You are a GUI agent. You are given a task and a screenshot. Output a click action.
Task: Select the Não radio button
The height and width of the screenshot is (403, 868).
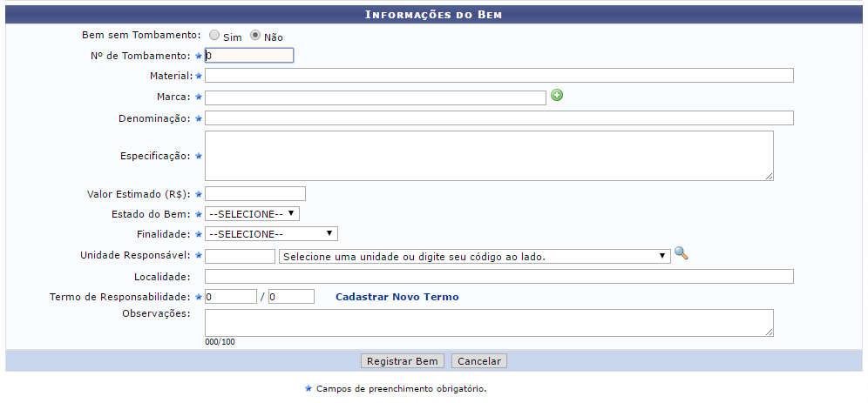254,36
